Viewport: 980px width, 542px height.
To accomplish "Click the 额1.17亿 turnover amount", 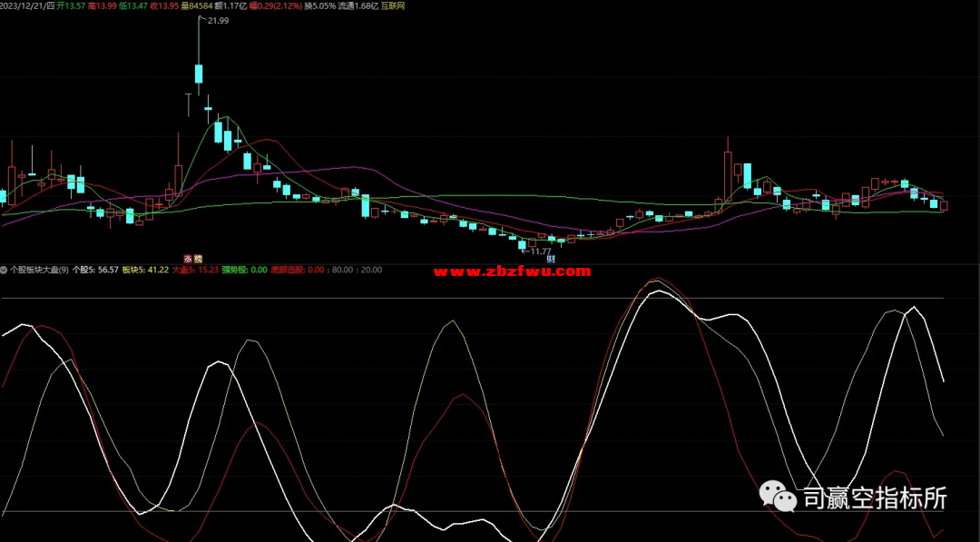I will [x=230, y=5].
